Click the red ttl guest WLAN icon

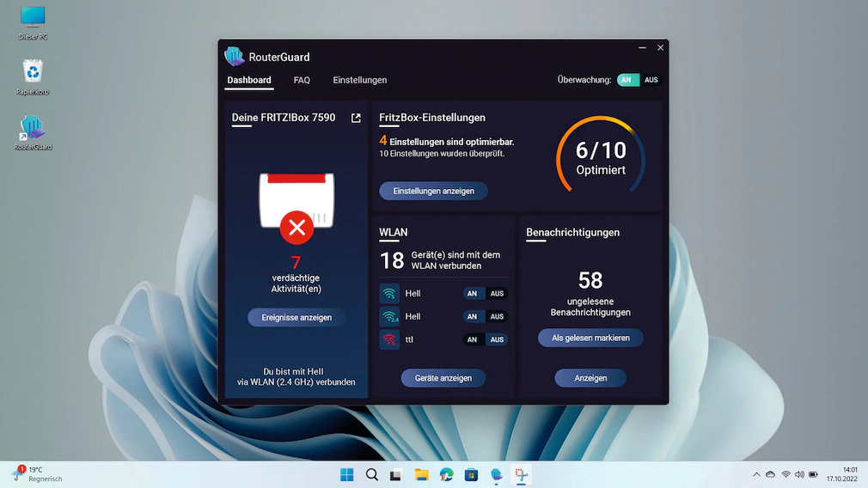389,339
